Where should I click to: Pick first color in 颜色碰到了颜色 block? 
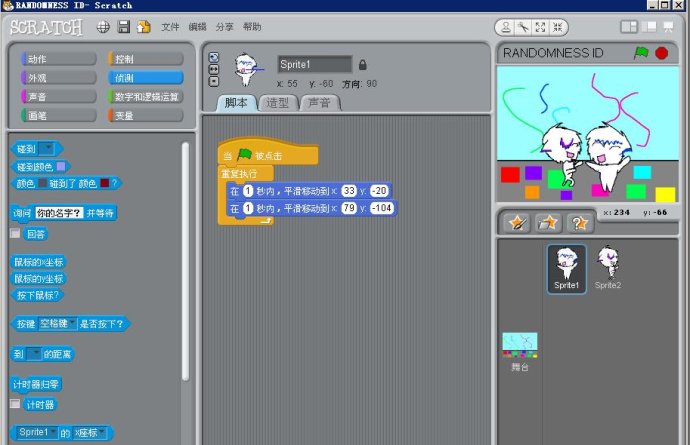point(42,183)
